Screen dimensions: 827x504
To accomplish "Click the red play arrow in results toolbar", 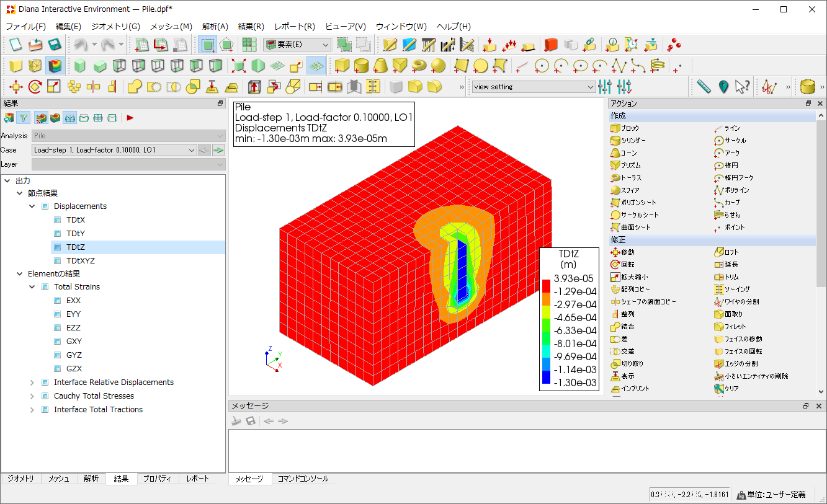I will pyautogui.click(x=130, y=117).
